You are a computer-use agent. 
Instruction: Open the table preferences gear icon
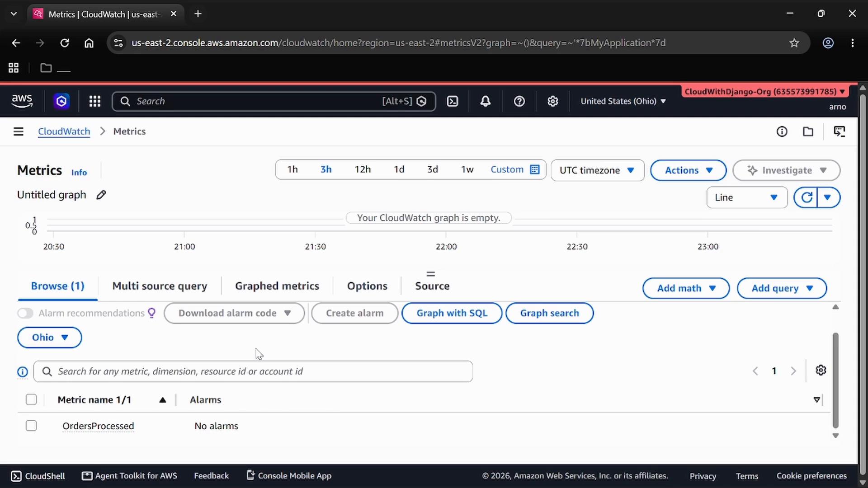coord(821,371)
